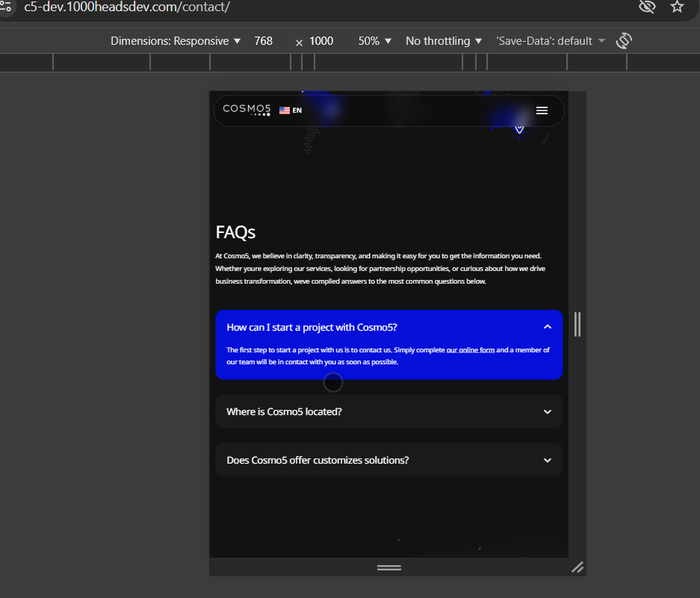700x598 pixels.
Task: Click the right-side viewport resize handle
Action: coord(577,325)
